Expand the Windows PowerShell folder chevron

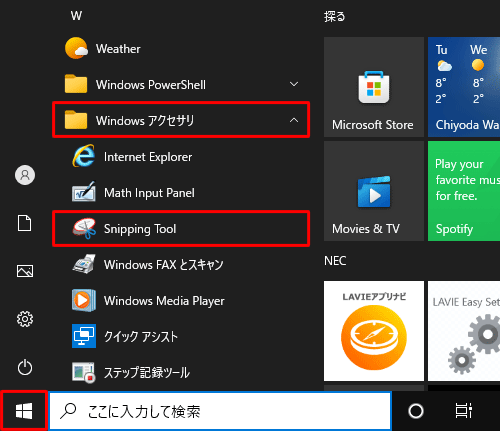click(294, 84)
